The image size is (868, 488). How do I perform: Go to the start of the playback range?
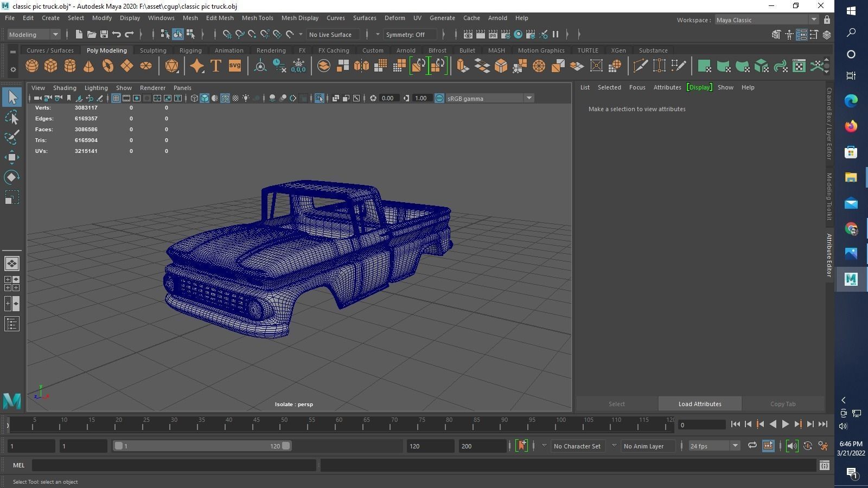[735, 424]
